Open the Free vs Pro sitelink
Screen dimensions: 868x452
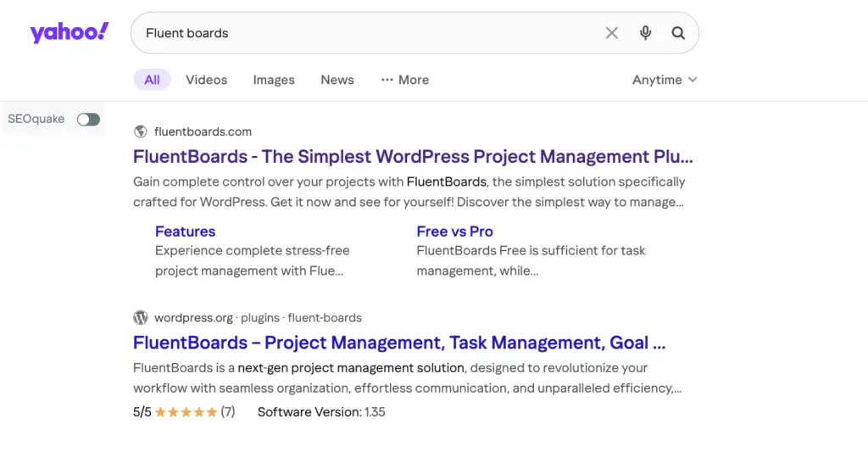click(x=454, y=232)
